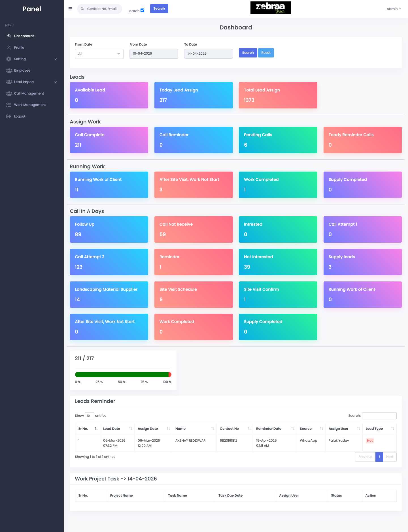Viewport: 408px width, 532px height.
Task: Toggle sort on Reminder Date column
Action: tap(293, 429)
